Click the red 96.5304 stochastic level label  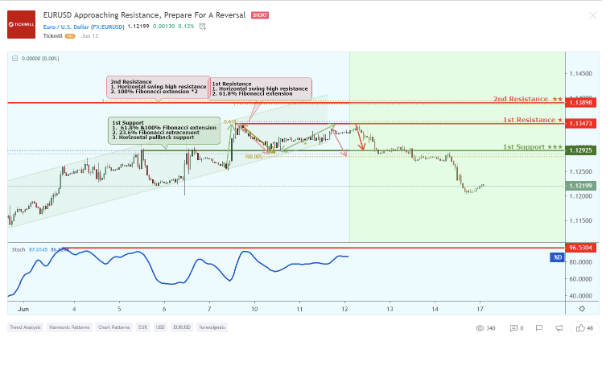[x=581, y=247]
